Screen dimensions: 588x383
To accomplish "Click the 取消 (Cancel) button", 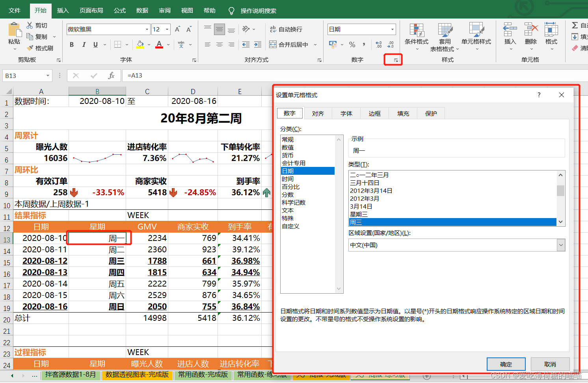I will (x=550, y=364).
